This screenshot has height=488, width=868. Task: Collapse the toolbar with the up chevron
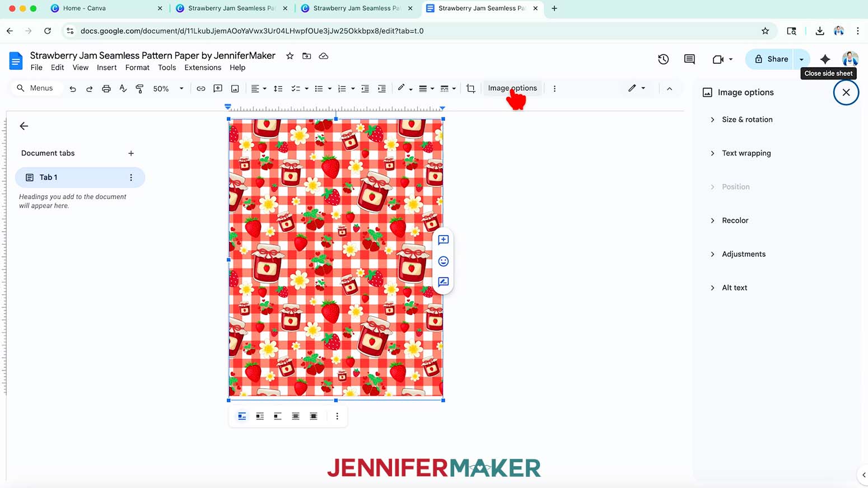669,88
